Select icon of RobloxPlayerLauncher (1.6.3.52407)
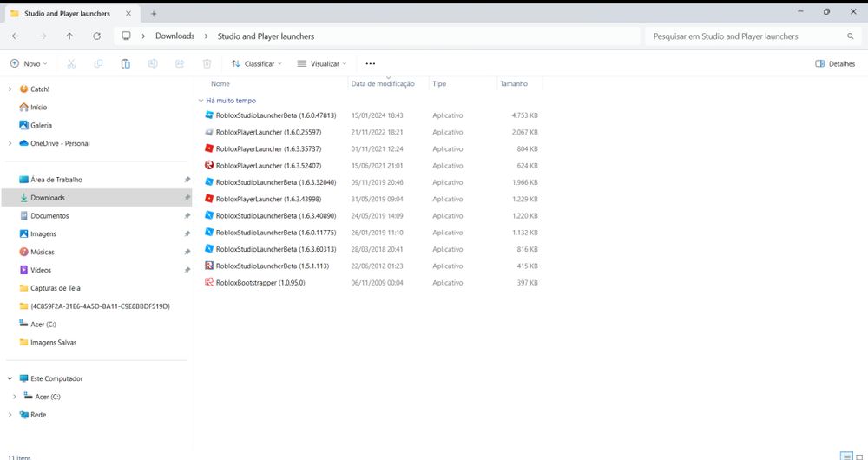Viewport: 868px width, 460px height. [x=208, y=165]
